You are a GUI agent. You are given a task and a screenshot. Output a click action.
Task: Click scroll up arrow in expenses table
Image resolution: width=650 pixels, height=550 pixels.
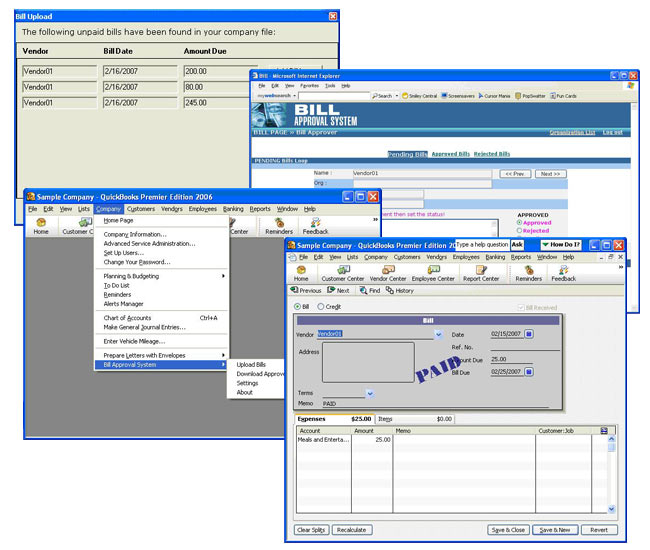[x=611, y=439]
